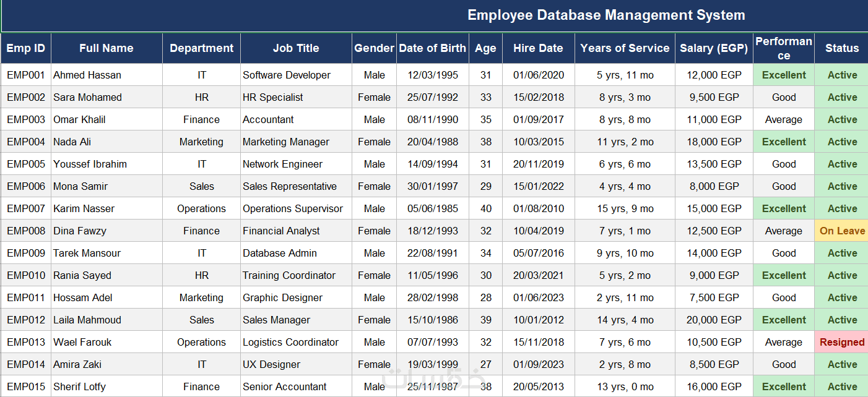Screen dimensions: 868x397
Task: Click Nada Ali's Excellent performance cell
Action: click(x=784, y=142)
